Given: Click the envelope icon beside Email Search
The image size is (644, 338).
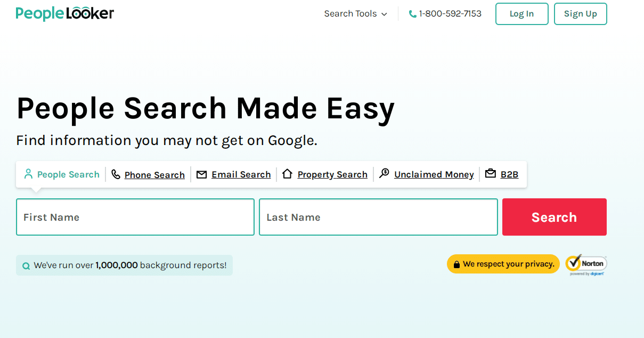Looking at the screenshot, I should tap(201, 174).
